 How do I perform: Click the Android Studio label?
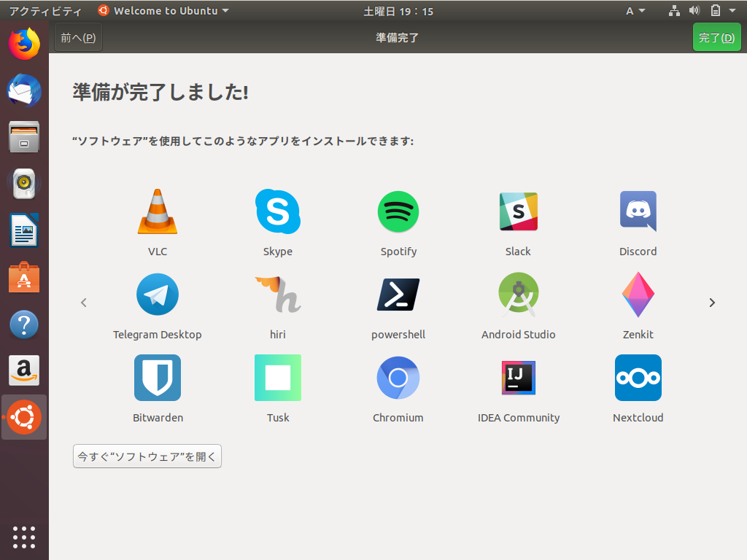[519, 334]
